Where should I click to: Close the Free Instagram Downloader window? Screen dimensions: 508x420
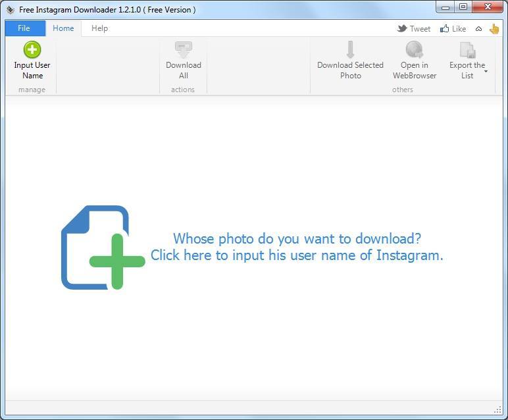488,7
